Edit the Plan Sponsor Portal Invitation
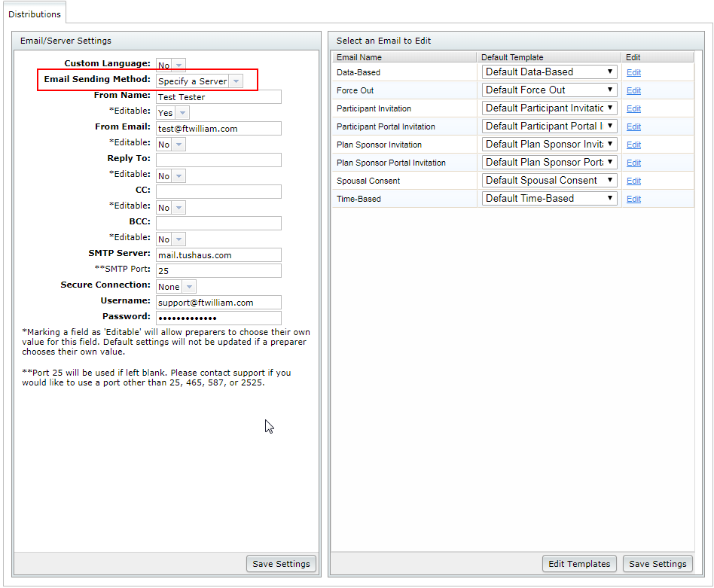The image size is (714, 588). point(633,163)
